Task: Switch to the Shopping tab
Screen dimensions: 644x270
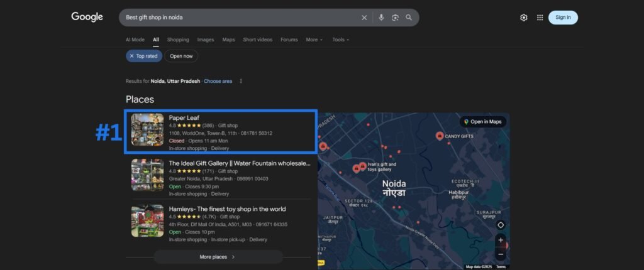Action: (x=178, y=40)
